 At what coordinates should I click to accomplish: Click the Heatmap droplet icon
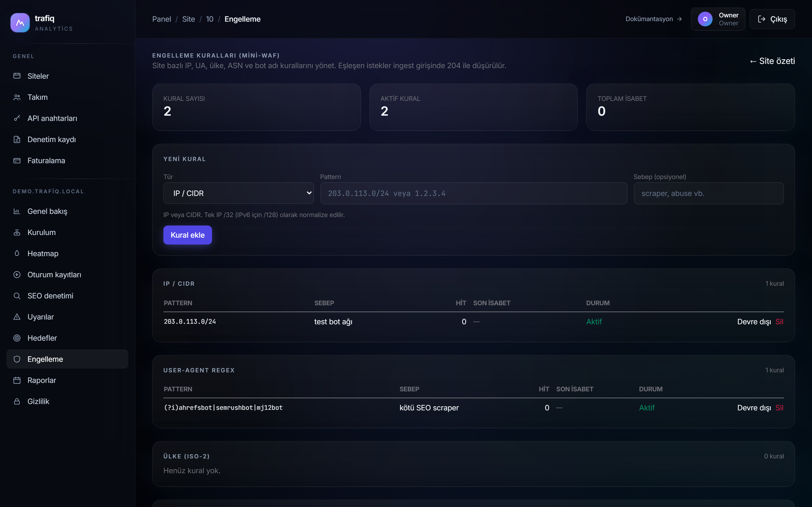(17, 253)
